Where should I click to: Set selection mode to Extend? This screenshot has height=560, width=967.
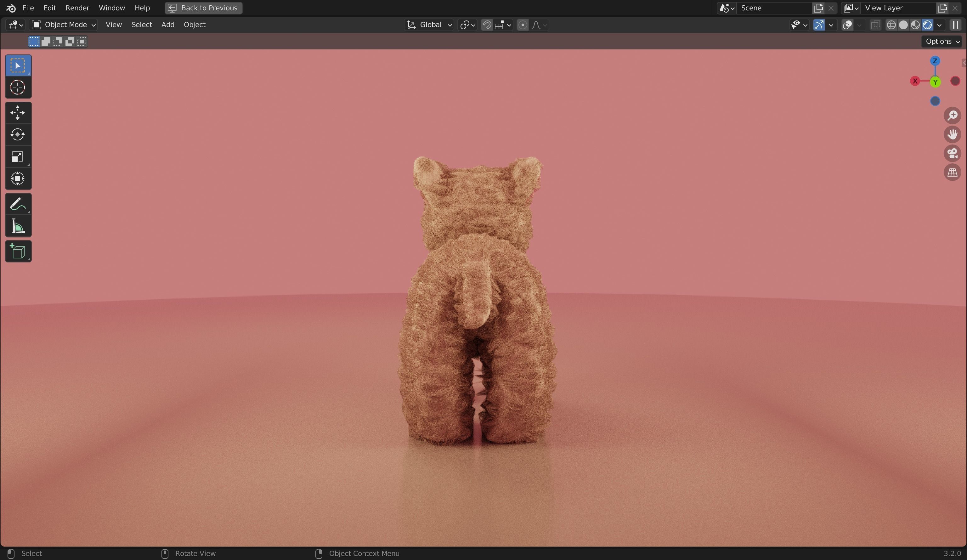click(46, 42)
